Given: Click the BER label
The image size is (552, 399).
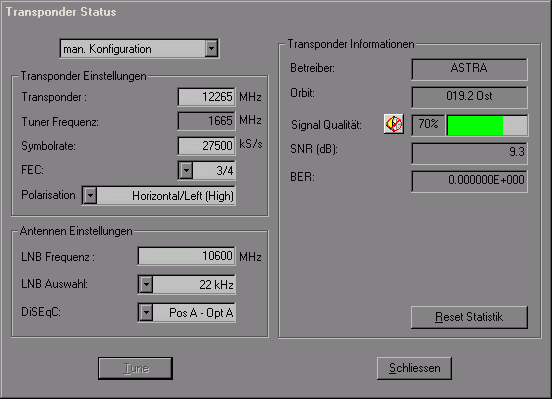Looking at the screenshot, I should (302, 177).
